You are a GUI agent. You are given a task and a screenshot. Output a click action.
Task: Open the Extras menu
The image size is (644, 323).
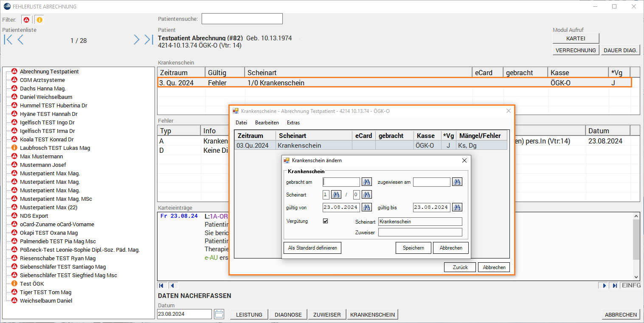click(x=293, y=123)
